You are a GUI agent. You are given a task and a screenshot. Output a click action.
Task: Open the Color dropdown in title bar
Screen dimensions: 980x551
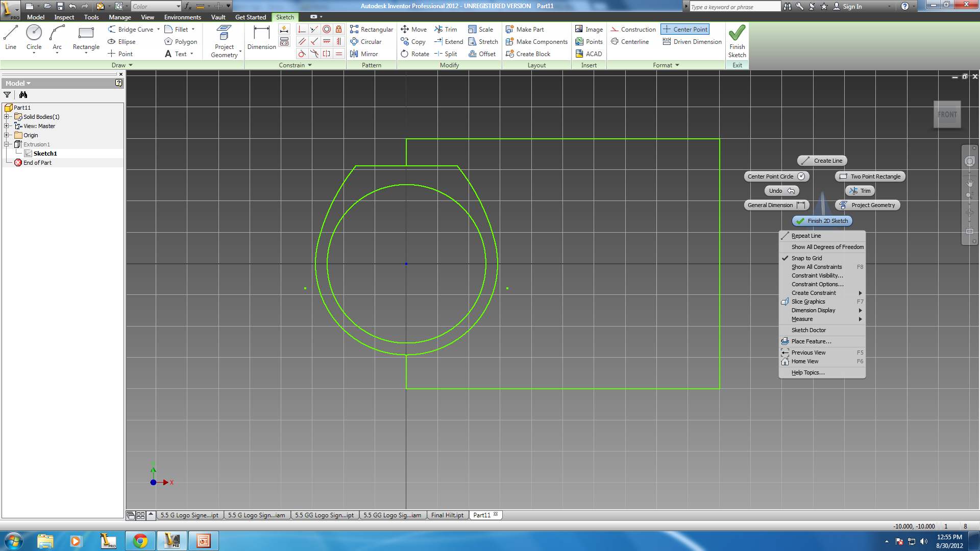[x=156, y=6]
